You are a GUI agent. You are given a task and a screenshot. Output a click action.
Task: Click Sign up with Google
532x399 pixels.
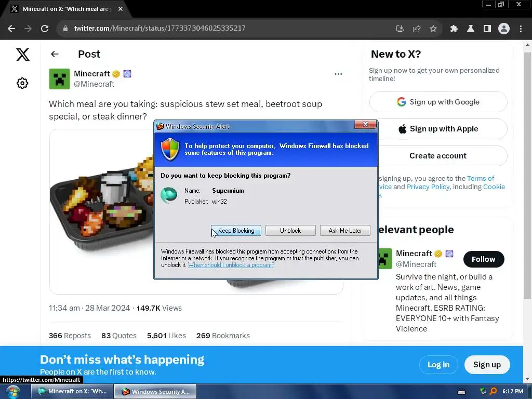point(438,102)
